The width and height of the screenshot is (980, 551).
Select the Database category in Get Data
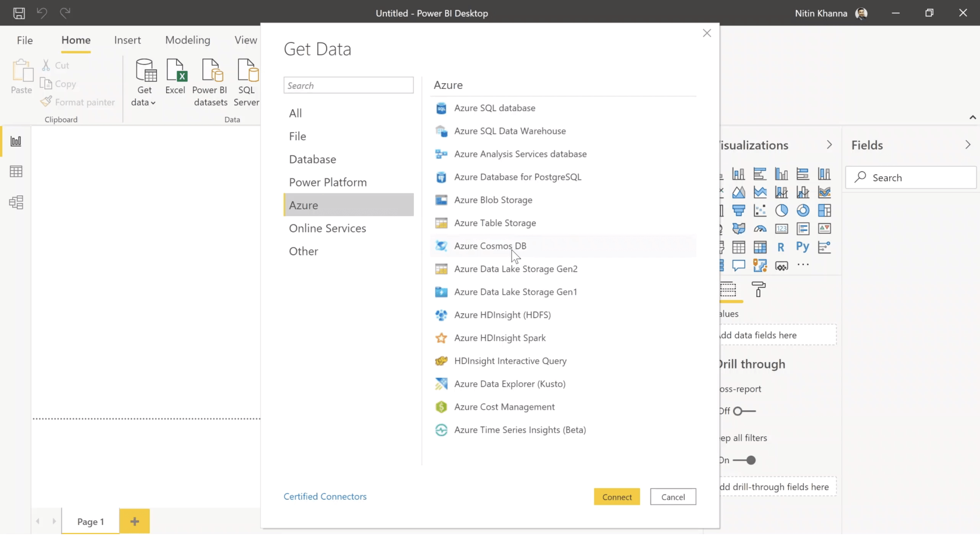[x=349, y=159]
